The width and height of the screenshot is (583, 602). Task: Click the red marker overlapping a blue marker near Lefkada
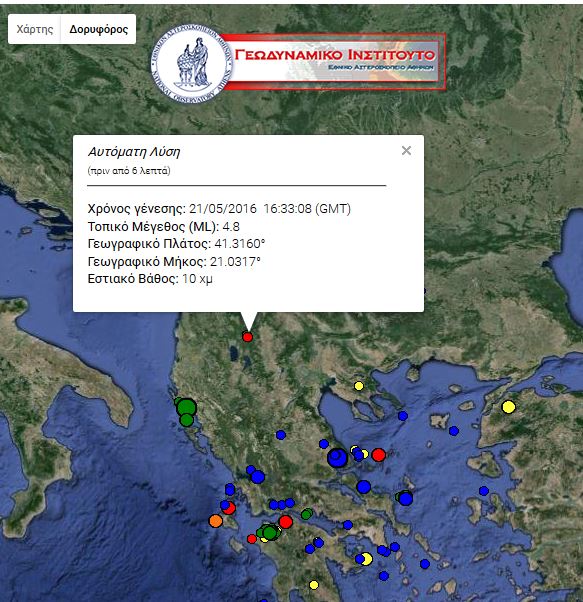click(229, 508)
